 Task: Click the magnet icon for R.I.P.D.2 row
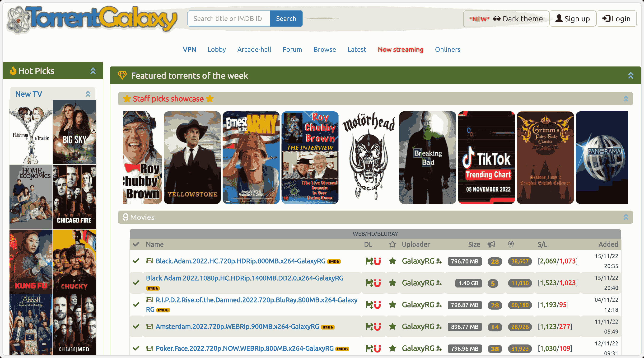click(378, 305)
